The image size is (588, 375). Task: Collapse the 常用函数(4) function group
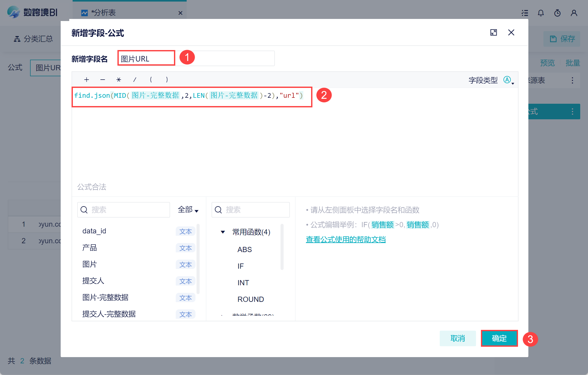pyautogui.click(x=223, y=232)
